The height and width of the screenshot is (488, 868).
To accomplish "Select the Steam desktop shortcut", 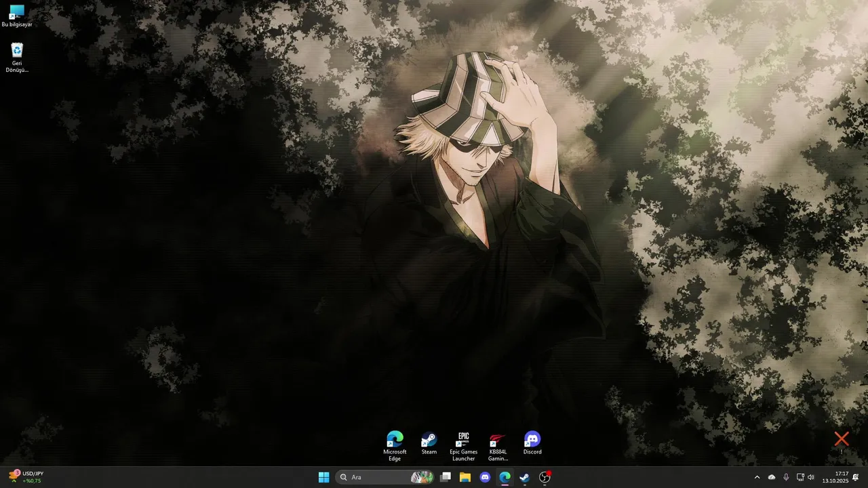I will click(x=429, y=443).
